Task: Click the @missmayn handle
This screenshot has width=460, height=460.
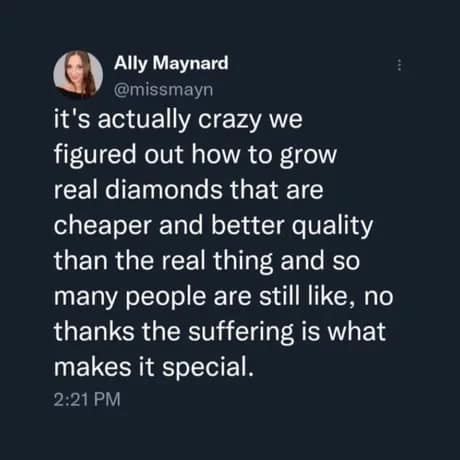Action: pos(163,90)
